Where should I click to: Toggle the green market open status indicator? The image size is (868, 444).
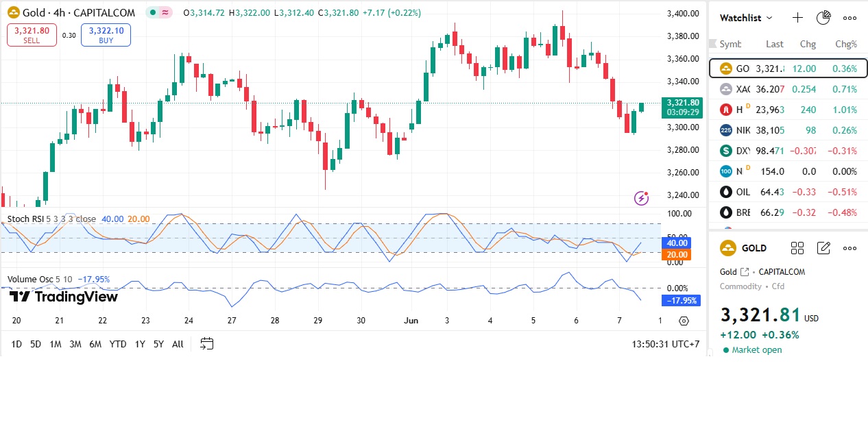point(152,13)
